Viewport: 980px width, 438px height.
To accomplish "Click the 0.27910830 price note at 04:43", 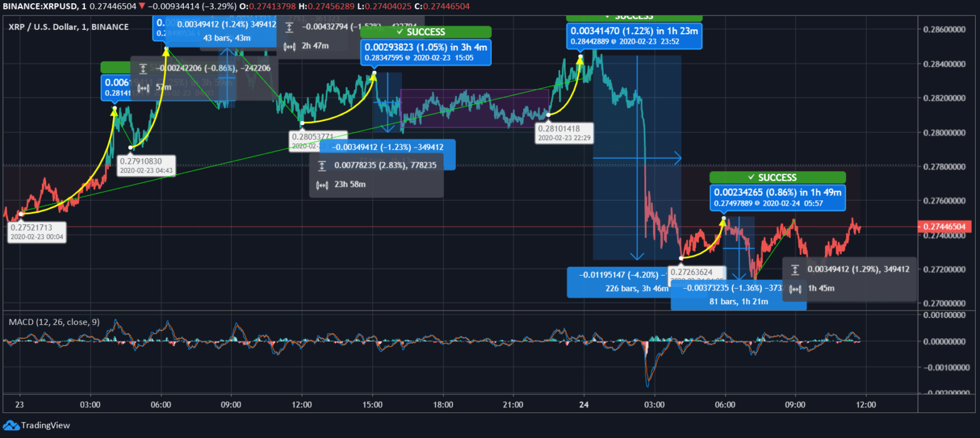I will pyautogui.click(x=147, y=165).
